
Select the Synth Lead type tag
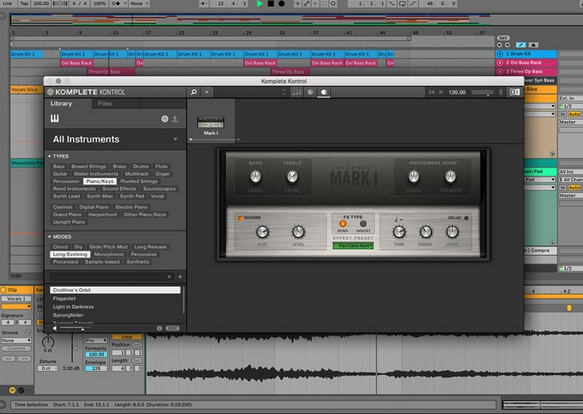click(x=66, y=196)
